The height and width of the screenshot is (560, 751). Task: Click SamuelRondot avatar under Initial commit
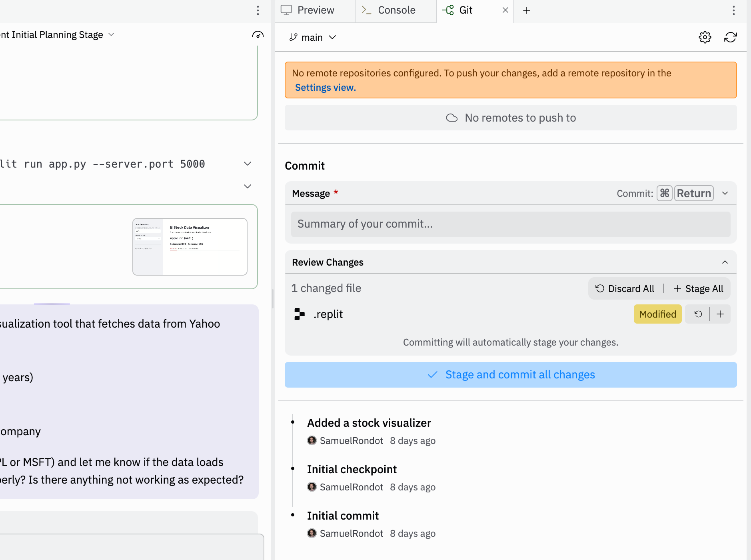pyautogui.click(x=312, y=533)
